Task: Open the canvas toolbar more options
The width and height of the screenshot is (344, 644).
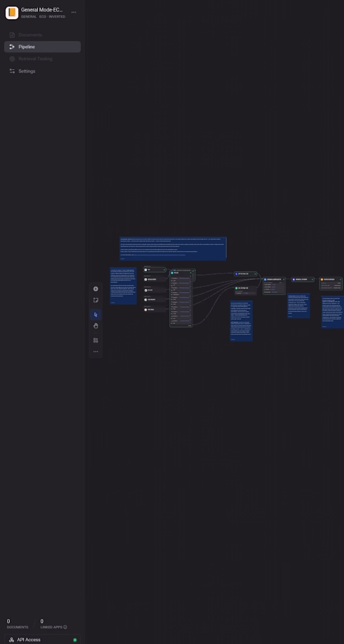Action: tap(95, 352)
